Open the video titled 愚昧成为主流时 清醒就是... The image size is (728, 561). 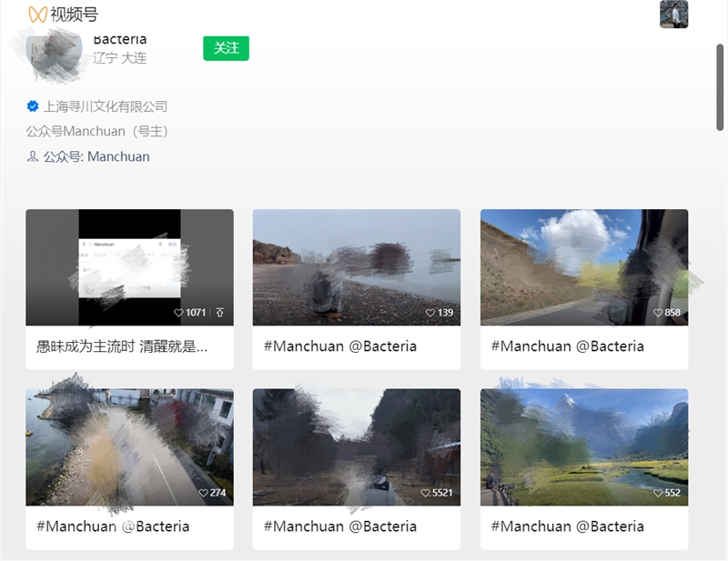[x=122, y=346]
